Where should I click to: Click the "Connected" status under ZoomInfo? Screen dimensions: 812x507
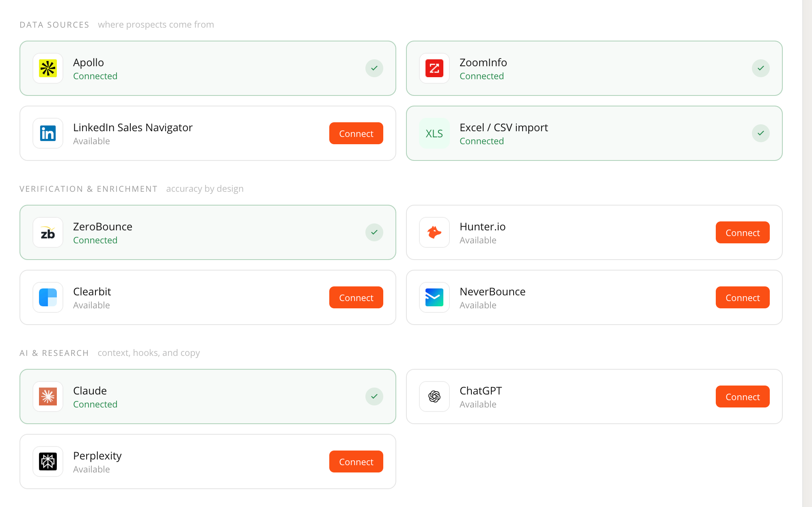(482, 76)
